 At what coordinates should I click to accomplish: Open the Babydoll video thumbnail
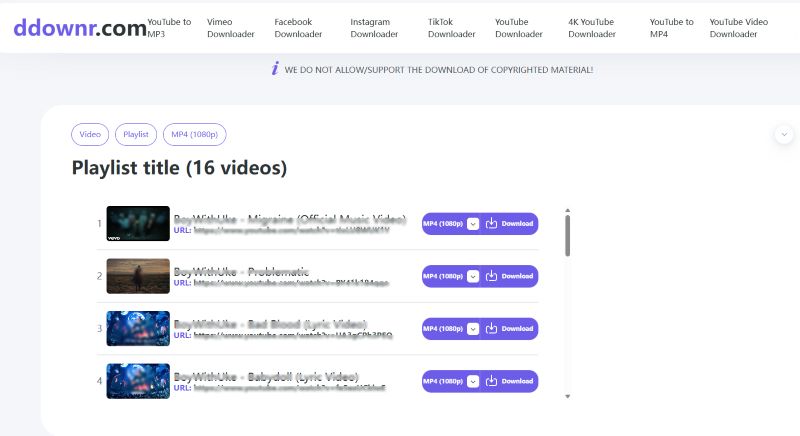[x=138, y=381]
